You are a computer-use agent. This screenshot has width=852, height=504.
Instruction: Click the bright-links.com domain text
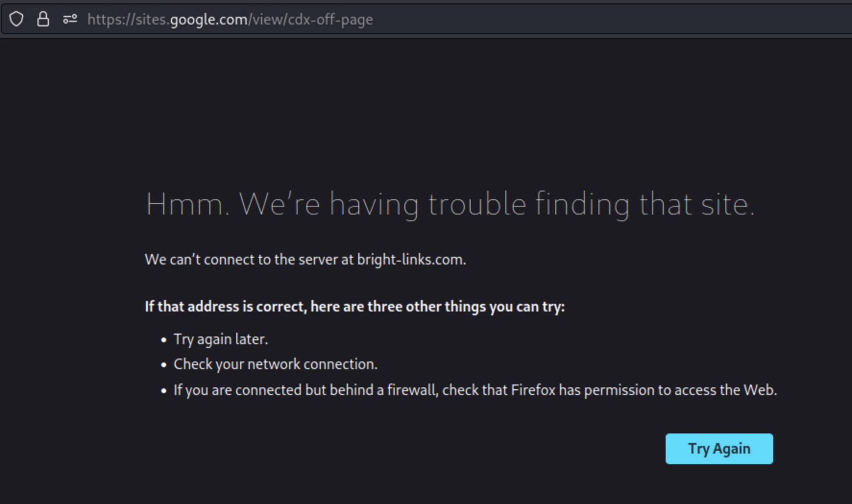tap(411, 260)
